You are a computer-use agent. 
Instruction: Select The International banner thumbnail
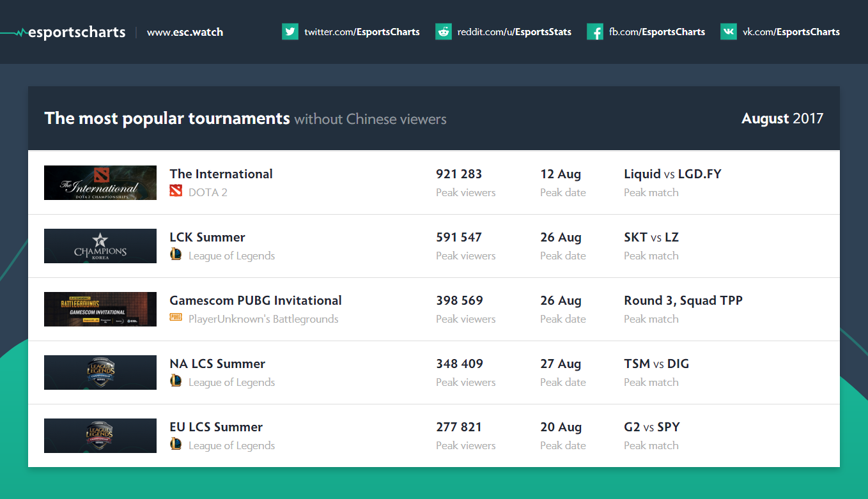click(100, 183)
